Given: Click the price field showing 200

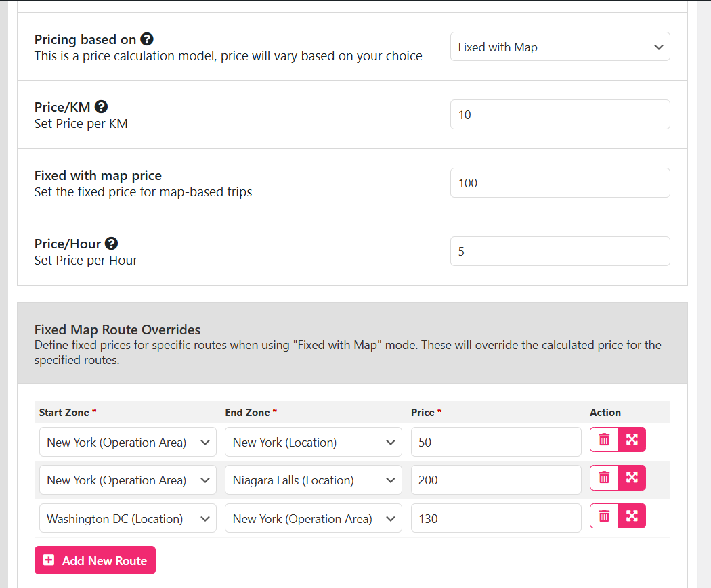Looking at the screenshot, I should [x=496, y=480].
